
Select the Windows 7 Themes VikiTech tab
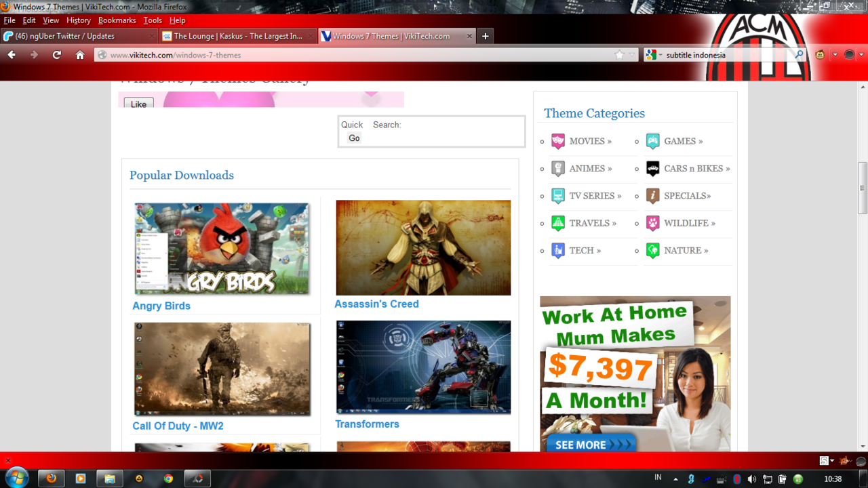pyautogui.click(x=397, y=36)
